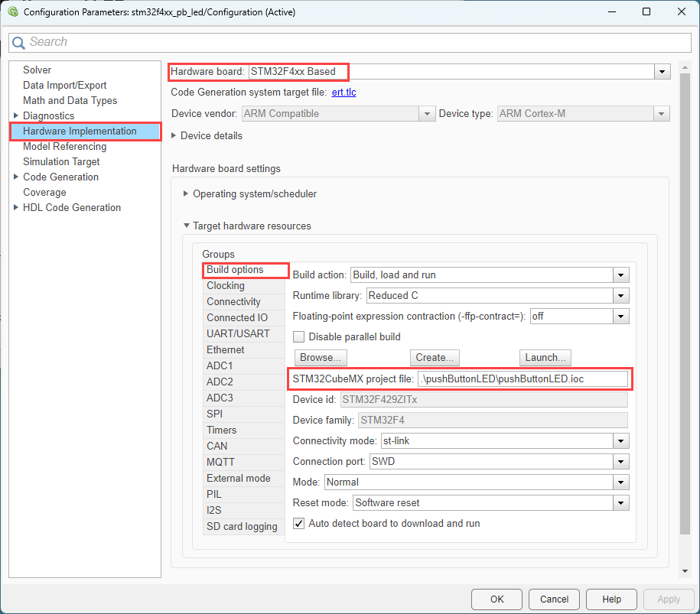Enable the Disable parallel build checkbox
700x614 pixels.
(299, 336)
